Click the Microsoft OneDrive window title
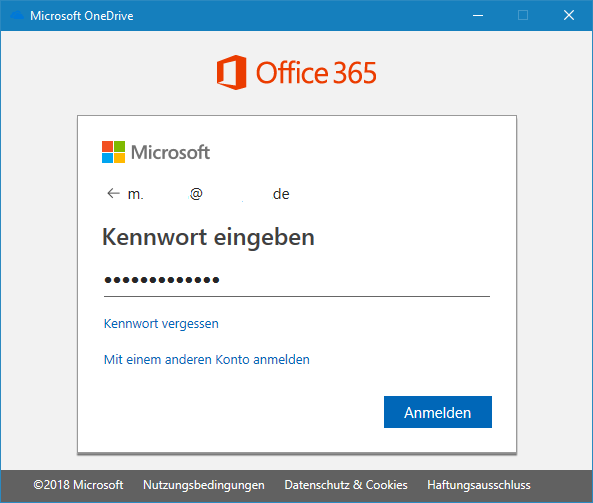Image resolution: width=593 pixels, height=503 pixels. pos(82,16)
